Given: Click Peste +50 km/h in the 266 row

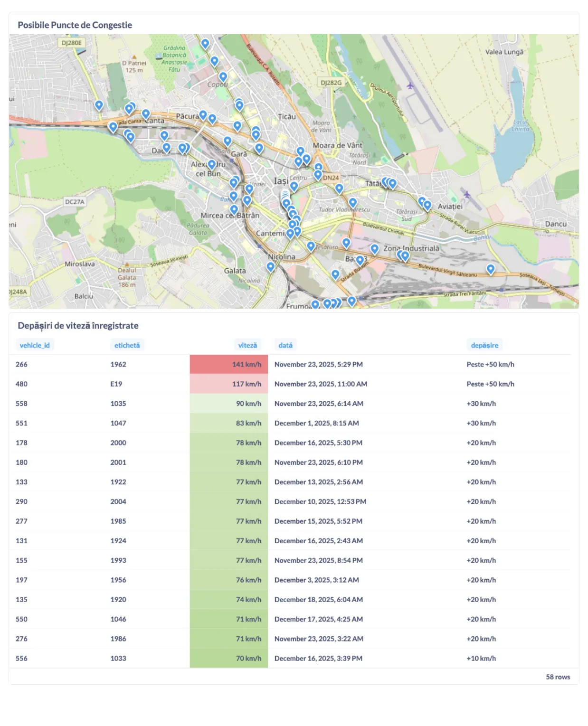Looking at the screenshot, I should [x=491, y=365].
